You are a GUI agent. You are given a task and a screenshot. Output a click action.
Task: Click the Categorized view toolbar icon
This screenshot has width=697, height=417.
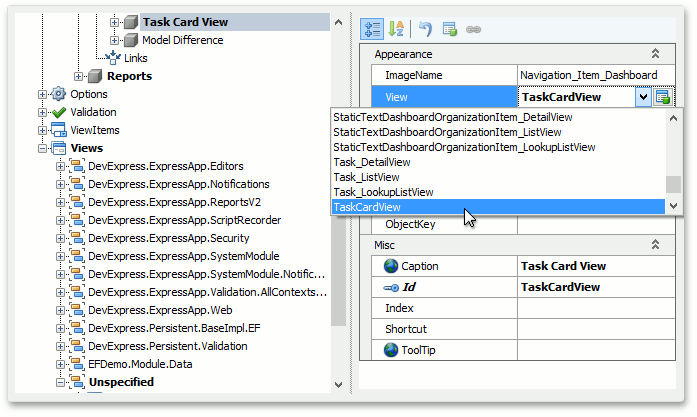(372, 29)
